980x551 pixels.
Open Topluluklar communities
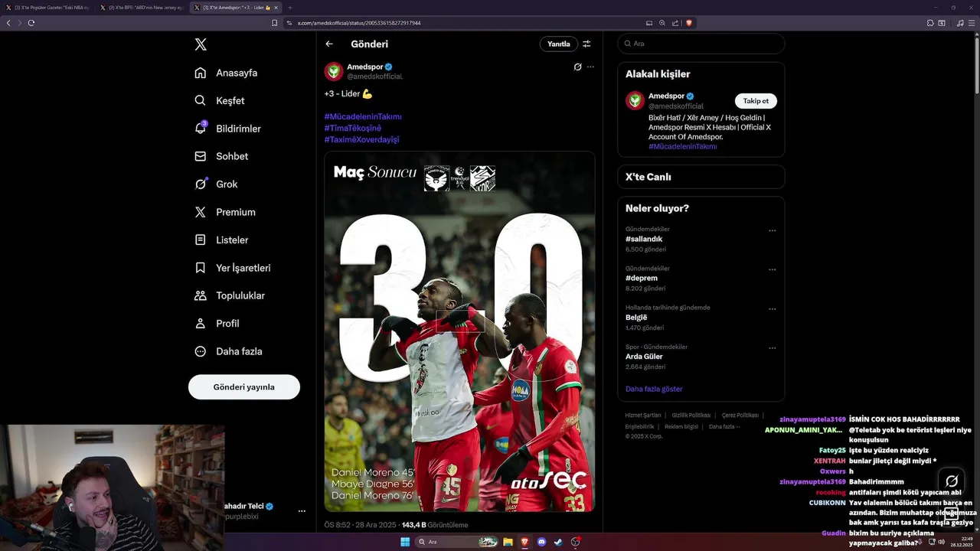pyautogui.click(x=230, y=295)
